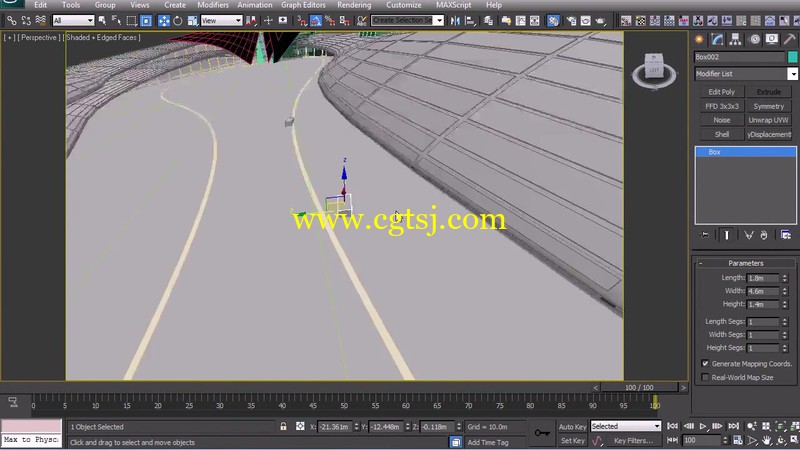Open the Edit menu
The width and height of the screenshot is (800, 450).
(40, 5)
